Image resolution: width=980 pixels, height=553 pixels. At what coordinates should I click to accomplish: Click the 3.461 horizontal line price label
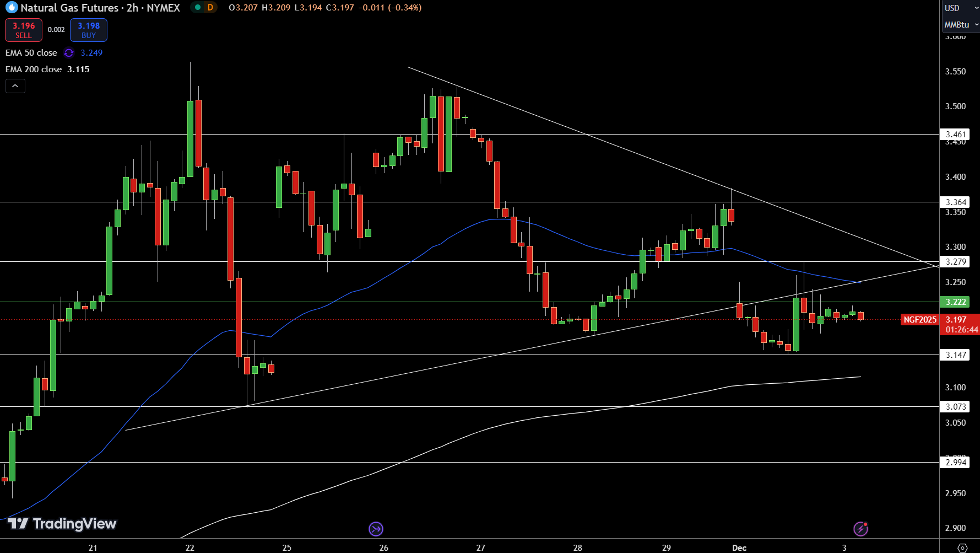[956, 135]
